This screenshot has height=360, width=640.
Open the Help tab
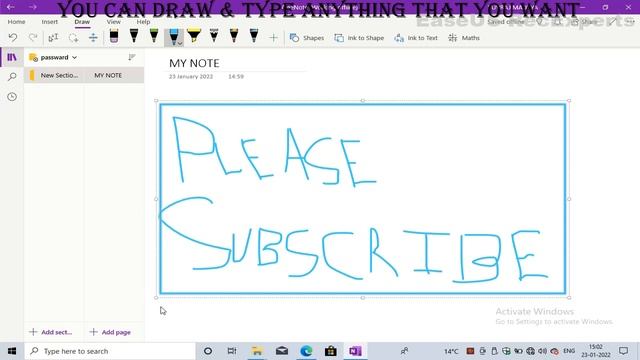[x=143, y=22]
